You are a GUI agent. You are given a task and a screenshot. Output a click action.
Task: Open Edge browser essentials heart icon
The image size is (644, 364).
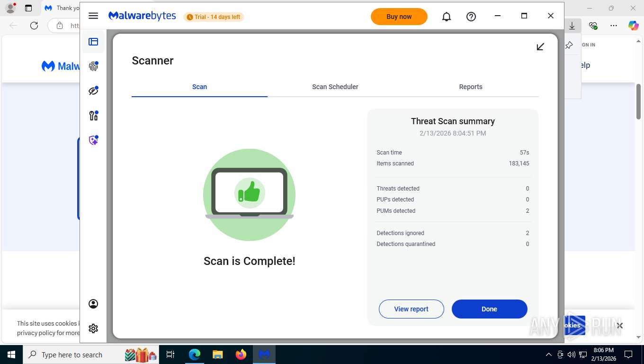pyautogui.click(x=593, y=26)
